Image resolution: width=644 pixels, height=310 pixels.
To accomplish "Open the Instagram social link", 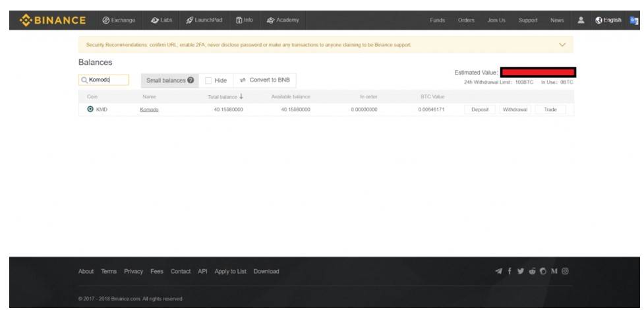I will (x=565, y=271).
